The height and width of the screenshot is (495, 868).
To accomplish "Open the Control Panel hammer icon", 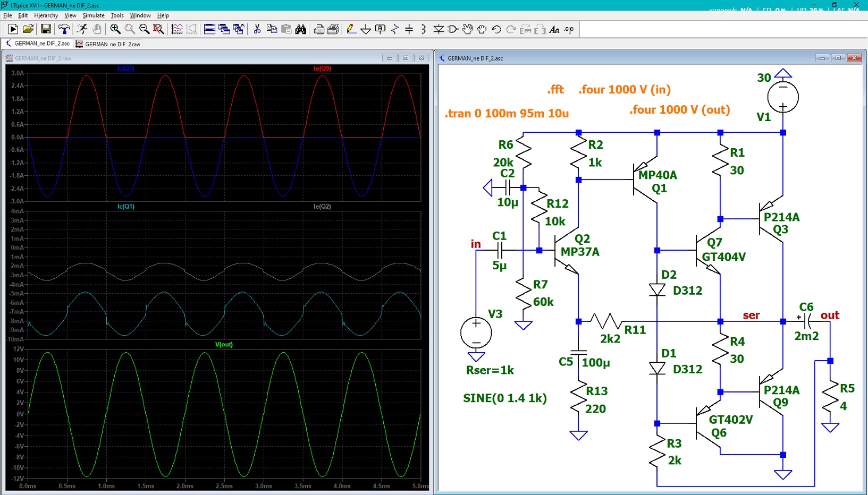I will click(64, 29).
